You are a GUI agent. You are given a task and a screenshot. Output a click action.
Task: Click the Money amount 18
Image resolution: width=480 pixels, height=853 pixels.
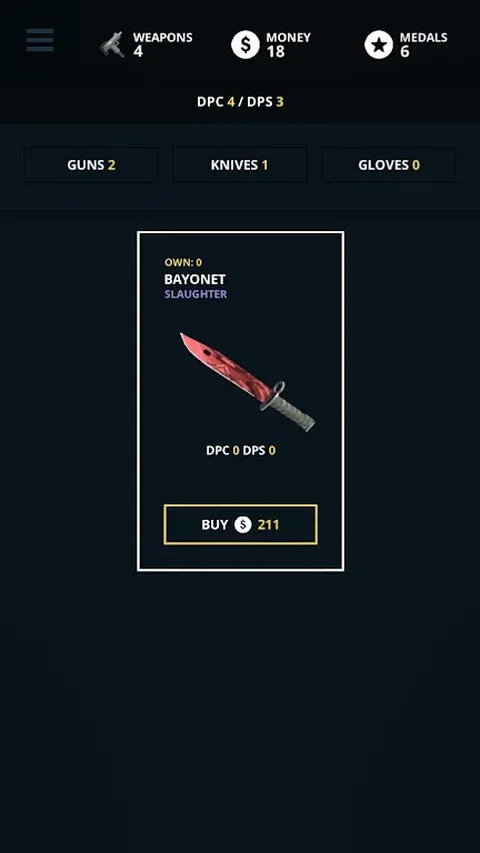pos(276,52)
